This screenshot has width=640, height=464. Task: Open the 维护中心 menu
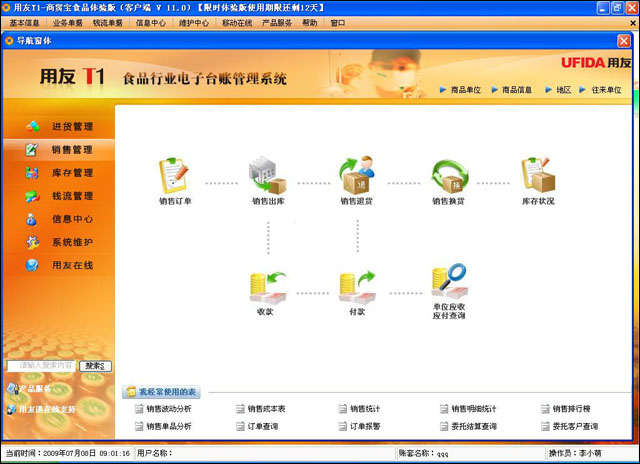[x=194, y=23]
